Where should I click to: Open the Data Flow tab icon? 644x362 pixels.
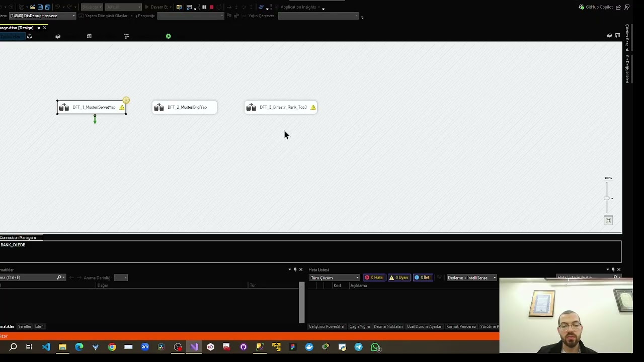(x=30, y=36)
